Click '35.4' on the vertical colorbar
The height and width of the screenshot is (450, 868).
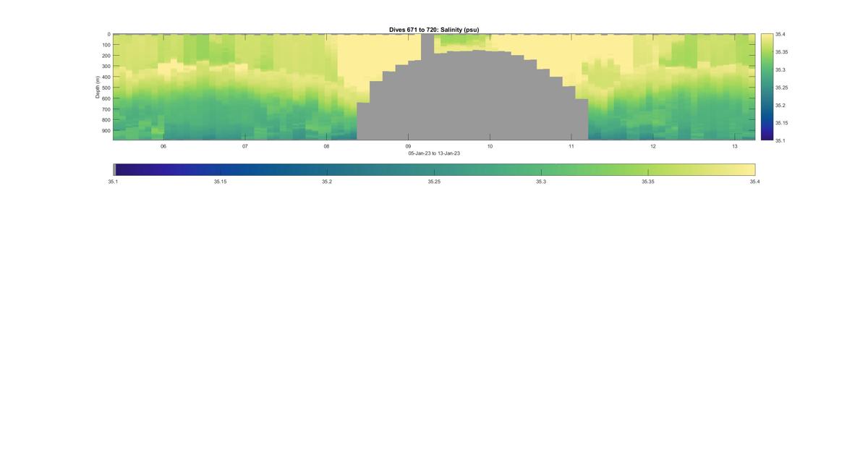click(781, 34)
